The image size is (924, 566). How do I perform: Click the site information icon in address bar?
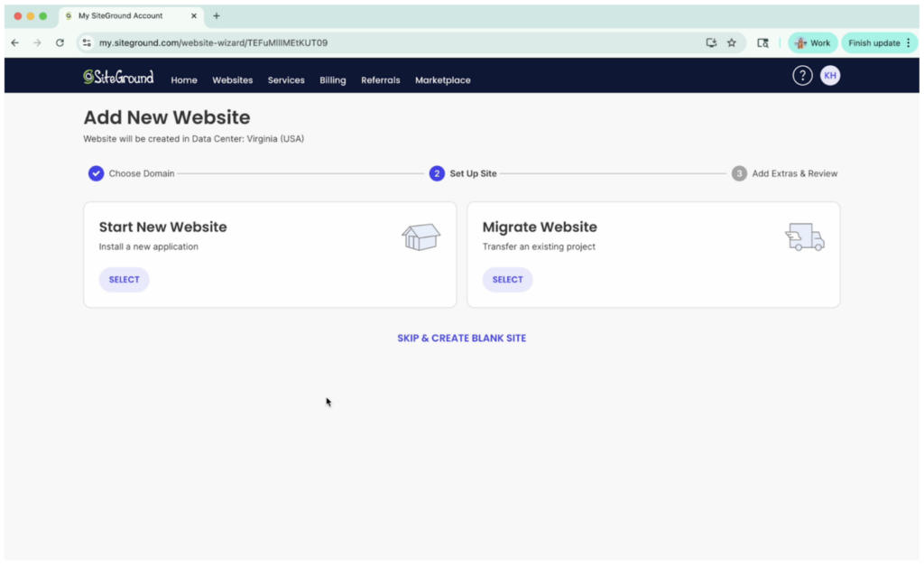tap(87, 42)
